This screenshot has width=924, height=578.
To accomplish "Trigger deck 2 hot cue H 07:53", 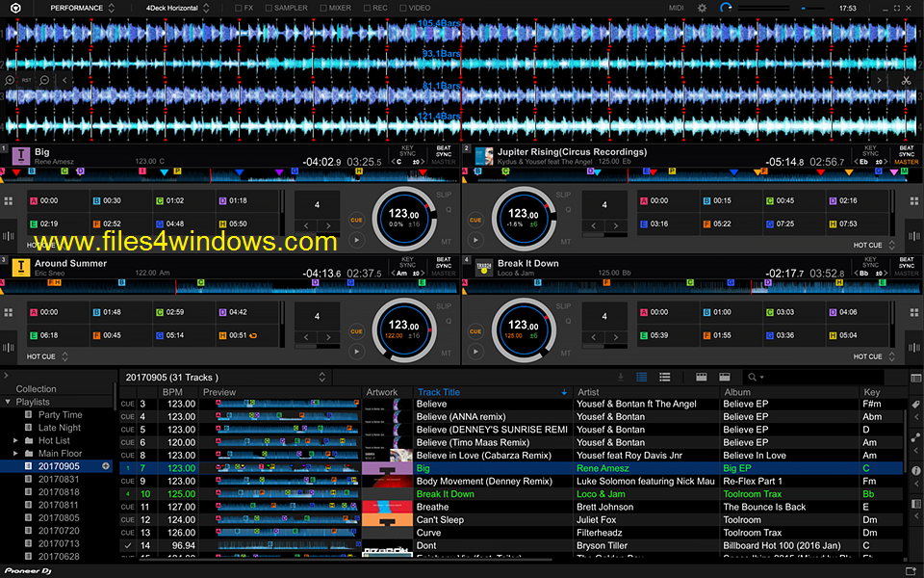I will [x=858, y=224].
